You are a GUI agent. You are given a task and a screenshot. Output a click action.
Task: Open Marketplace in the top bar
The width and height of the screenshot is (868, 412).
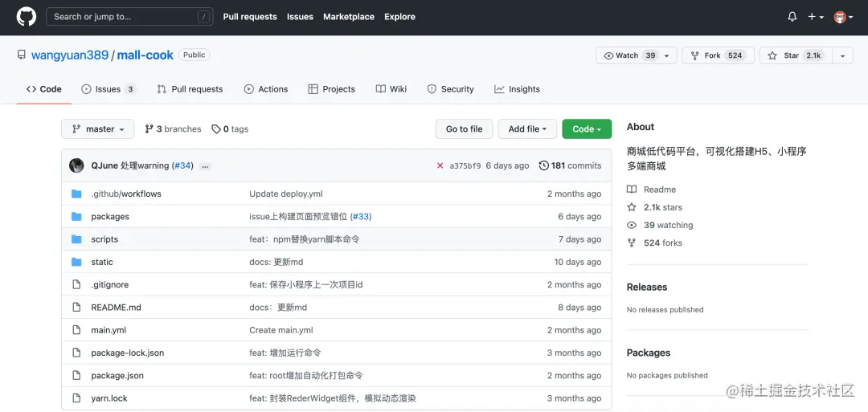pos(349,17)
